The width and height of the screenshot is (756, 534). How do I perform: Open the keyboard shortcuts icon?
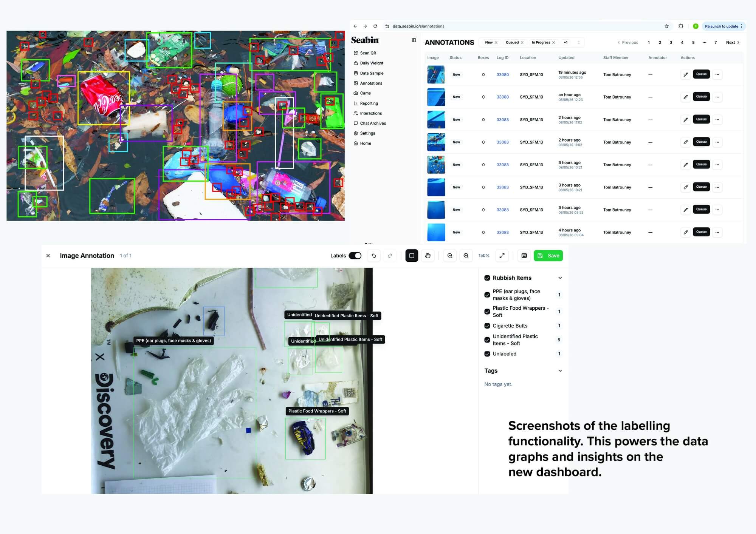tap(524, 256)
